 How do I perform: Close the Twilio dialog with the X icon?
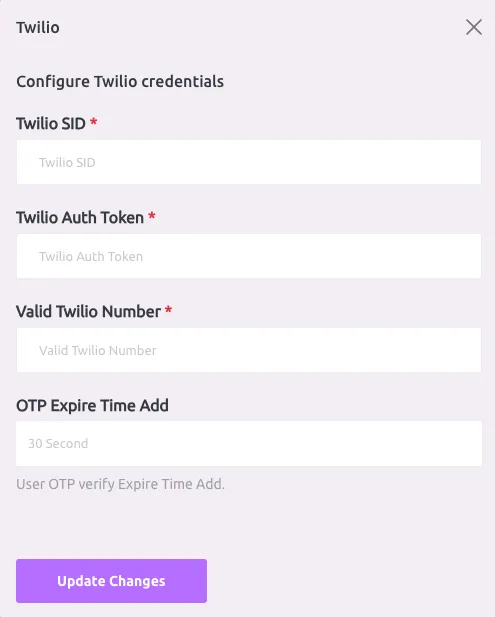[x=474, y=27]
